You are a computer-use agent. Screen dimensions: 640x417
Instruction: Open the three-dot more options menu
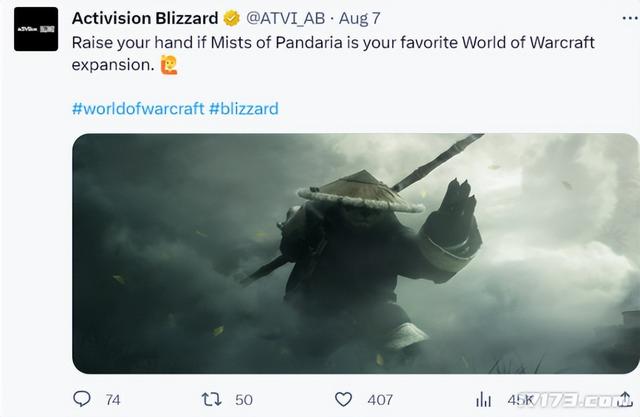630,18
